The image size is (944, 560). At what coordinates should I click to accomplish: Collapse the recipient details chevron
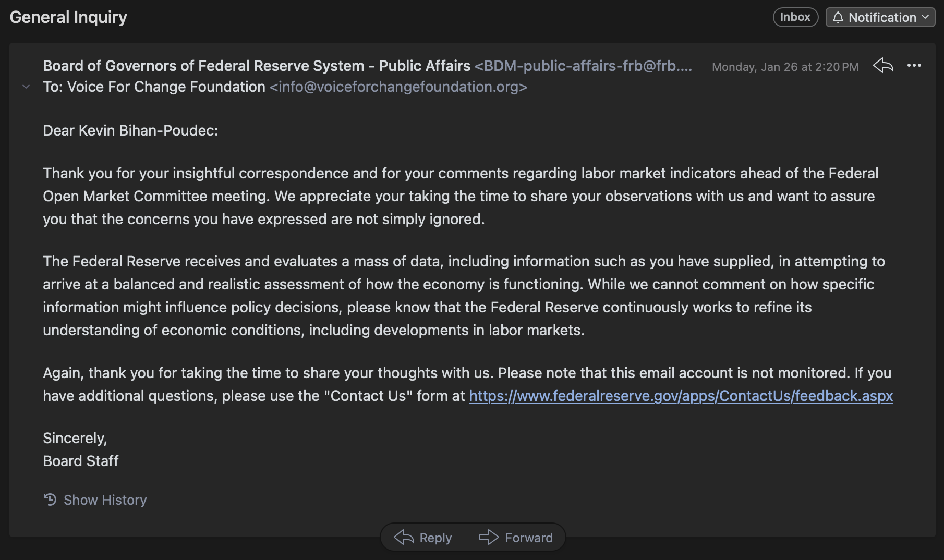pyautogui.click(x=26, y=87)
